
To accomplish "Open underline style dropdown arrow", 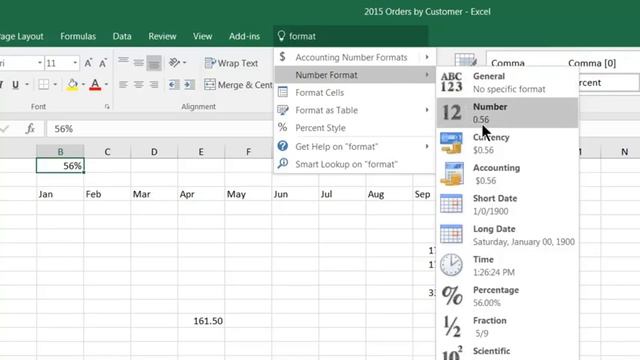I will click(x=27, y=84).
